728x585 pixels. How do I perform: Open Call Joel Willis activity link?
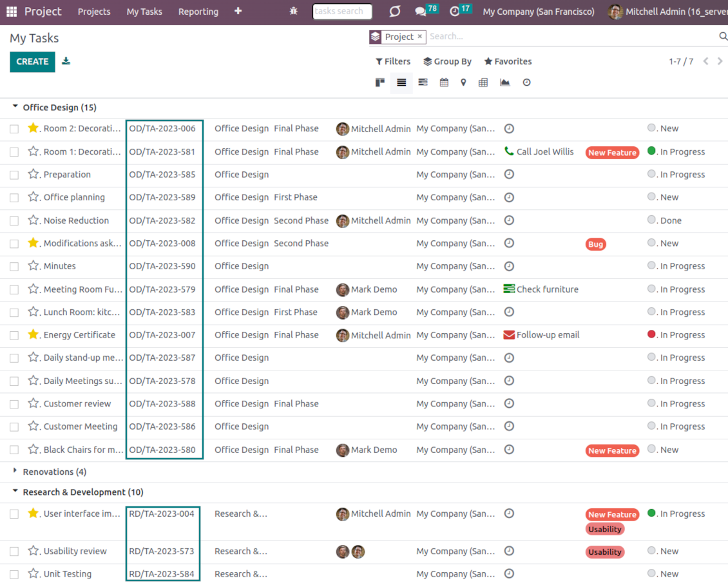(x=544, y=152)
